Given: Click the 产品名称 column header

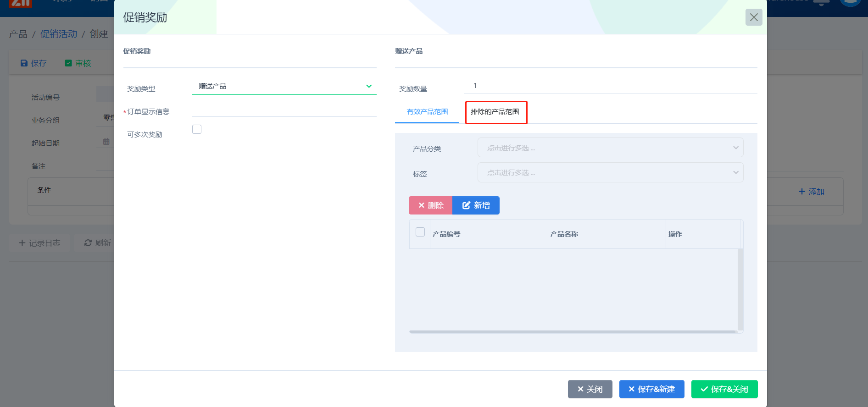Looking at the screenshot, I should point(607,234).
